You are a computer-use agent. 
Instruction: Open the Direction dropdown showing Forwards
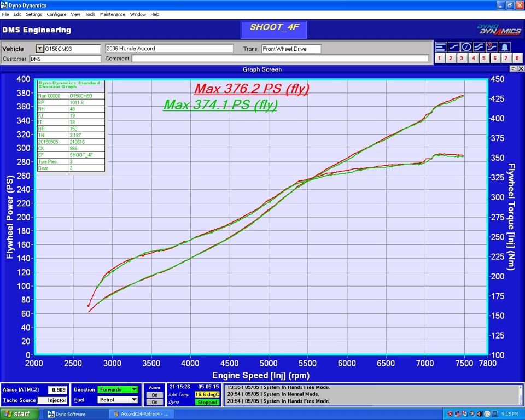coord(118,389)
